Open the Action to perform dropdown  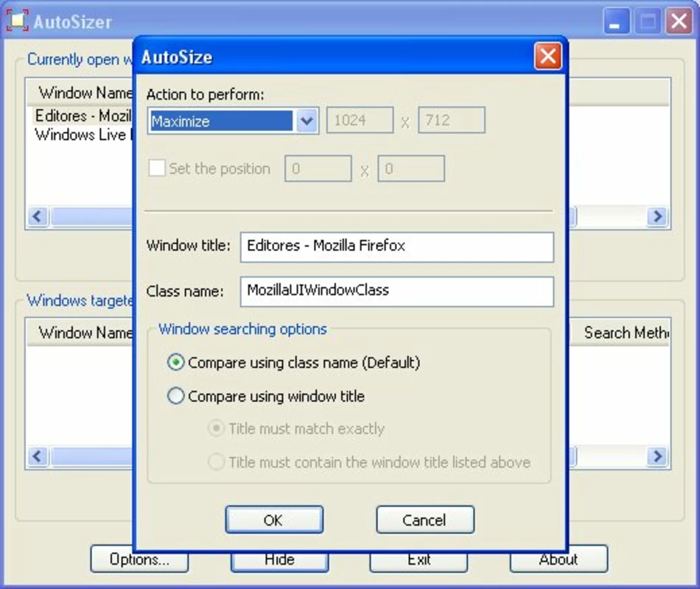tap(233, 121)
